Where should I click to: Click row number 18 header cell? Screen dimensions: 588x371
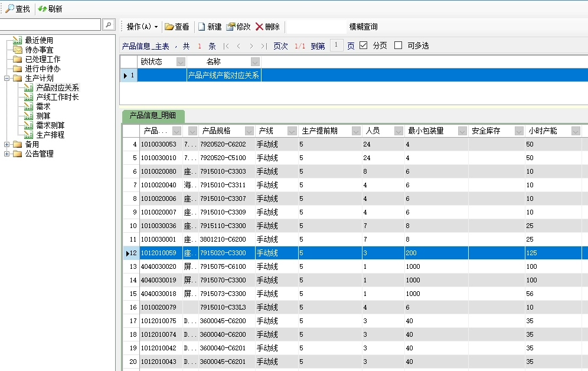tap(132, 334)
